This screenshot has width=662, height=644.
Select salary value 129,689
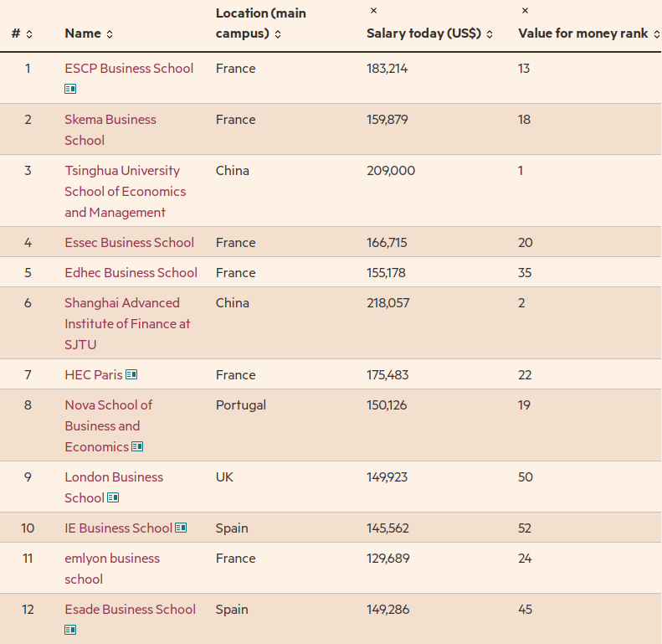(x=388, y=559)
